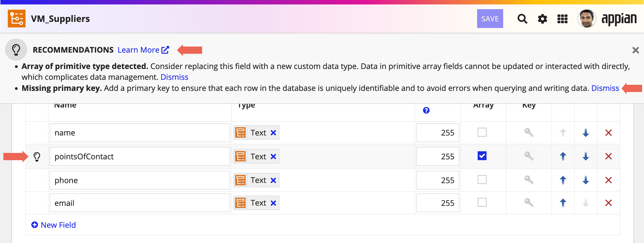Set email field as primary key
The height and width of the screenshot is (243, 644).
[x=529, y=203]
